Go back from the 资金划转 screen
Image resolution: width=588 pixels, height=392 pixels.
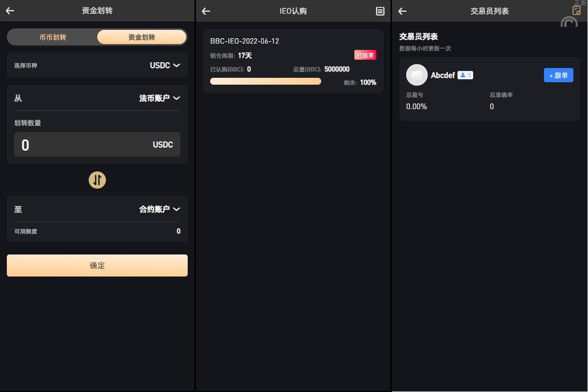tap(10, 11)
